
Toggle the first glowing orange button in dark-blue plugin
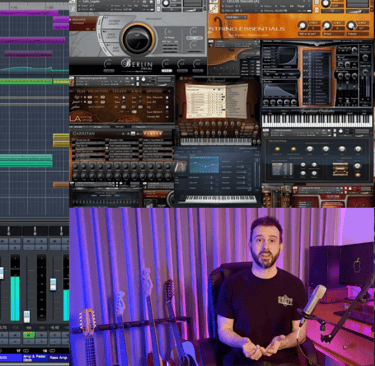coord(277,149)
